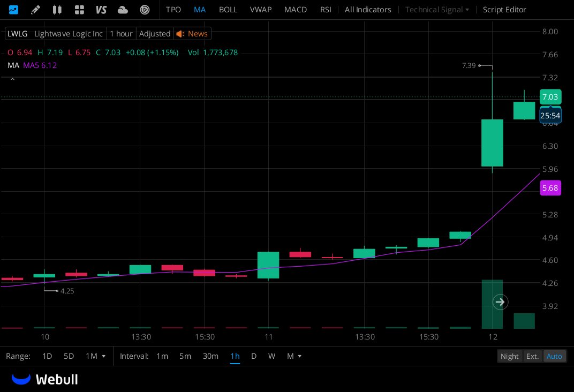Choose the candlestick chart style icon
Viewport: 574px width, 392px height.
[x=57, y=10]
